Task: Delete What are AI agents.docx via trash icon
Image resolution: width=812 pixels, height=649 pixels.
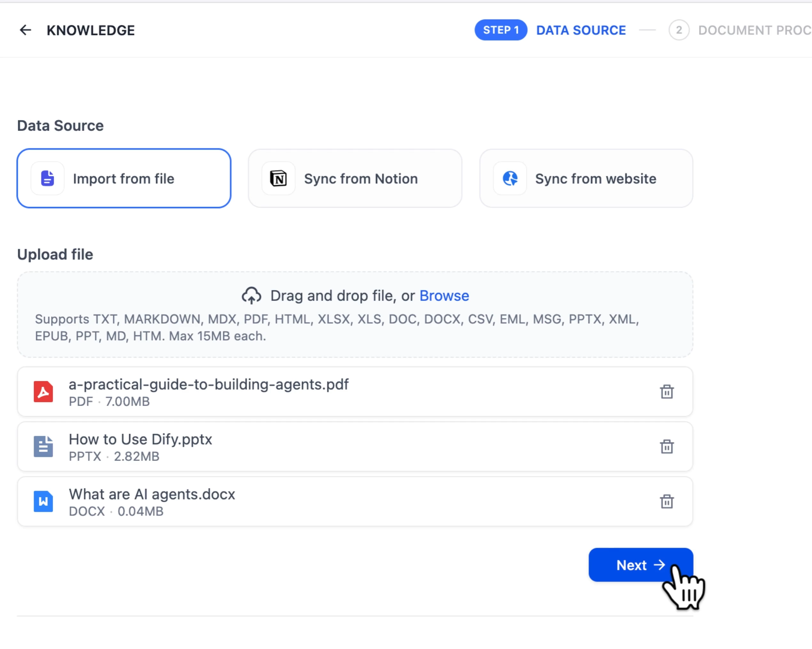Action: coord(666,501)
